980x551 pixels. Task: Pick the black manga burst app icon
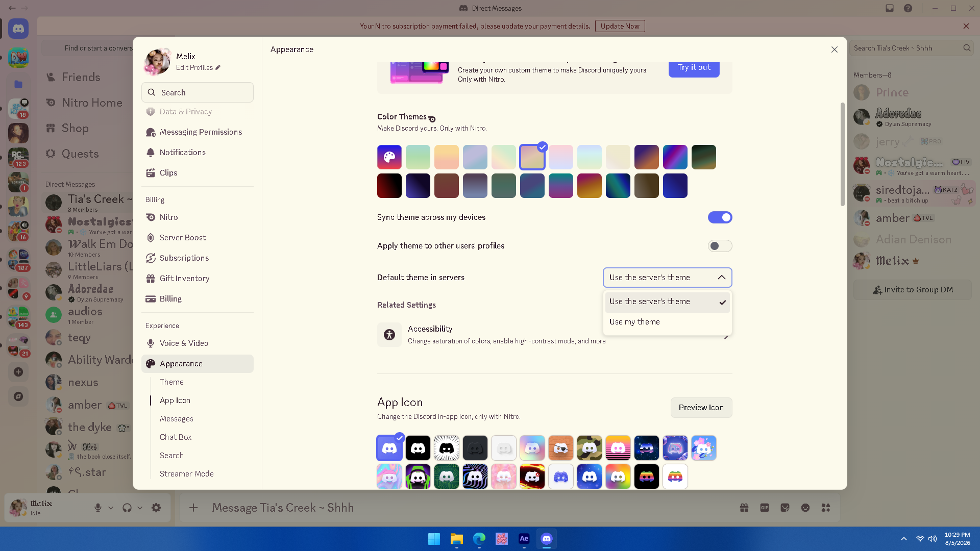447,448
